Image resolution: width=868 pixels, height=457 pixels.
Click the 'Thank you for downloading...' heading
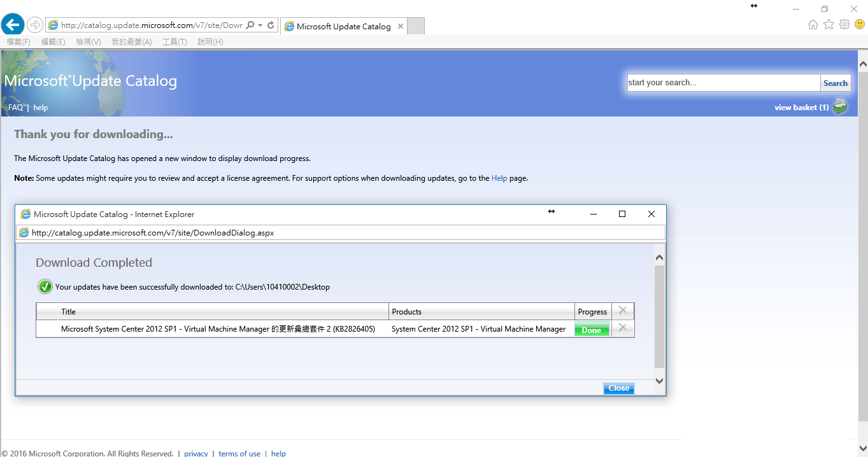[x=94, y=134]
